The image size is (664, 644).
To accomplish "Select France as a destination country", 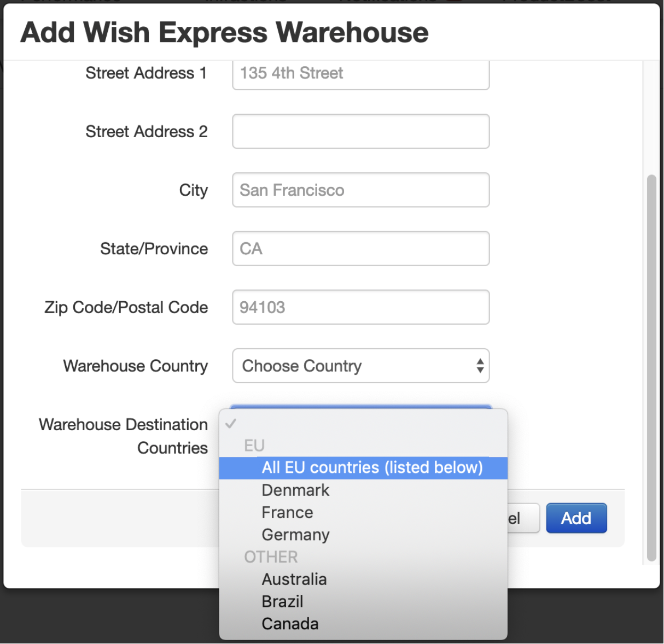I will tap(287, 512).
